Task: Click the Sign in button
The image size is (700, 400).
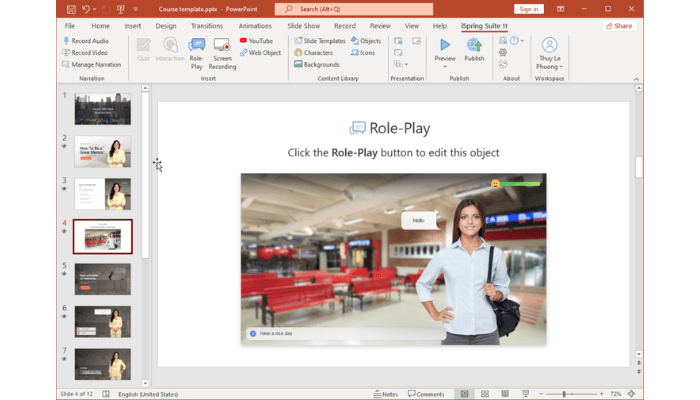Action: coord(529,9)
